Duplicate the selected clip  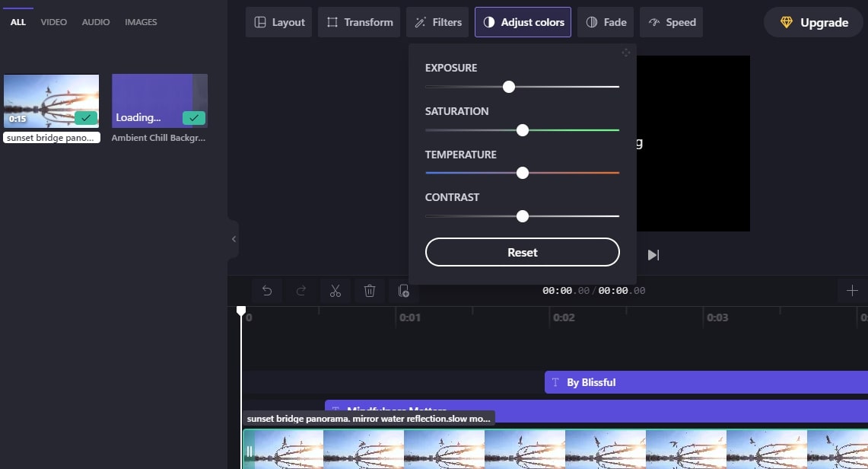coord(403,290)
